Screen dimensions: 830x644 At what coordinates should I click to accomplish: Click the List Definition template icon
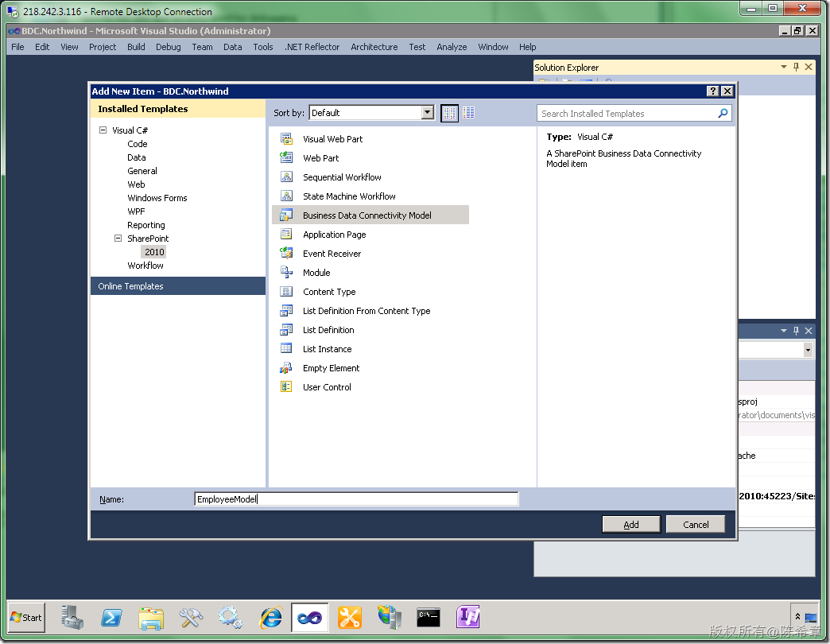click(x=286, y=330)
